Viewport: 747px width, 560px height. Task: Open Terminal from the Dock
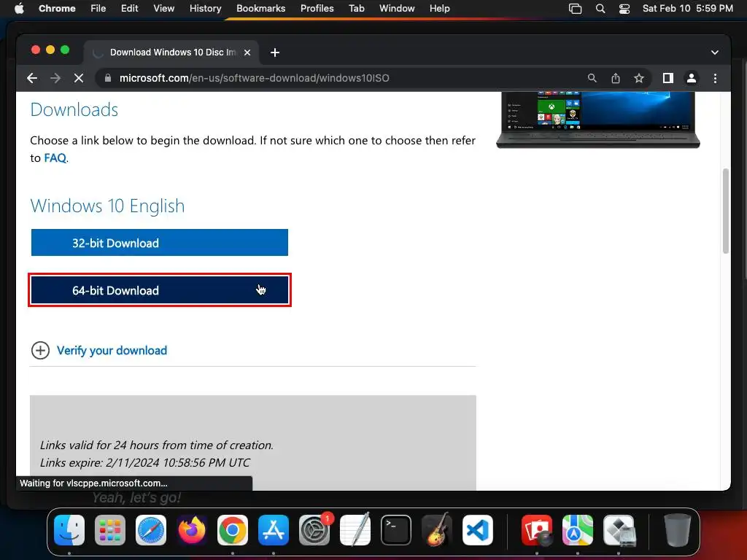[x=396, y=530]
